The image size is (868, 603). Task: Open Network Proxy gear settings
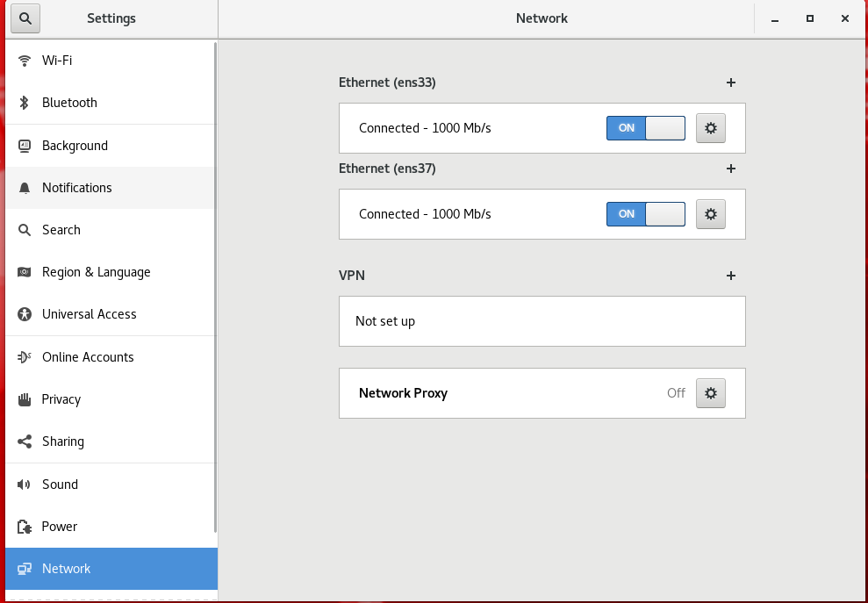(711, 393)
